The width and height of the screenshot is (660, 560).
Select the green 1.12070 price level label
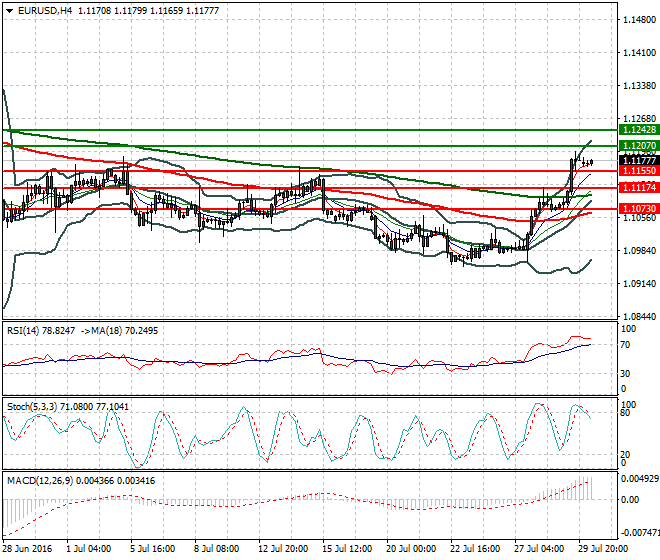[639, 146]
